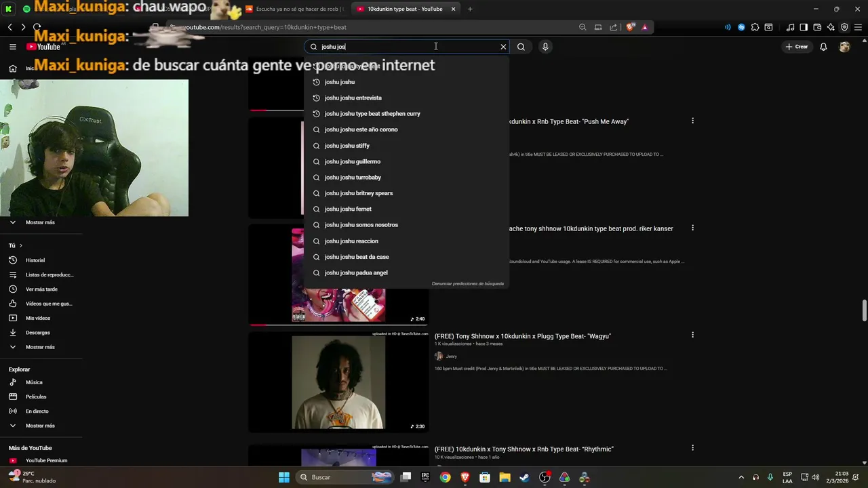This screenshot has height=488, width=868.
Task: Pick the 'joshu joshu guillermo' suggestion
Action: [x=406, y=161]
